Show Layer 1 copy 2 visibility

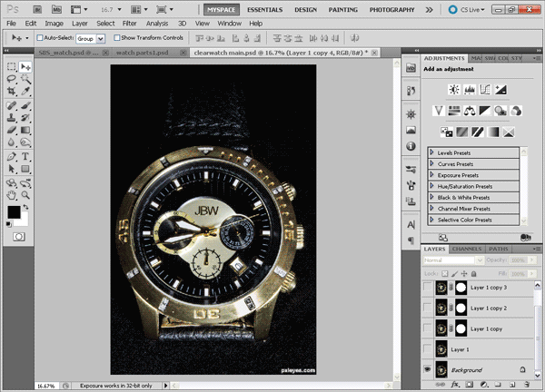(x=427, y=308)
